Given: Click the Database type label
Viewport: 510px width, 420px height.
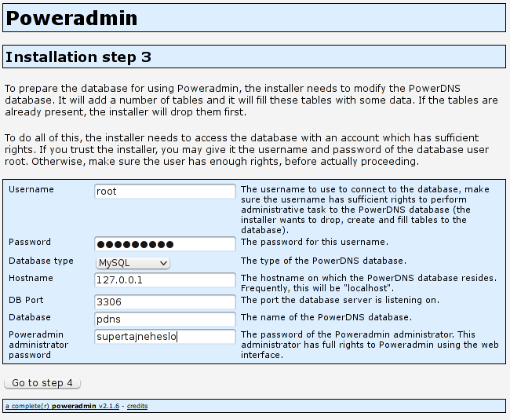Looking at the screenshot, I should pos(41,261).
